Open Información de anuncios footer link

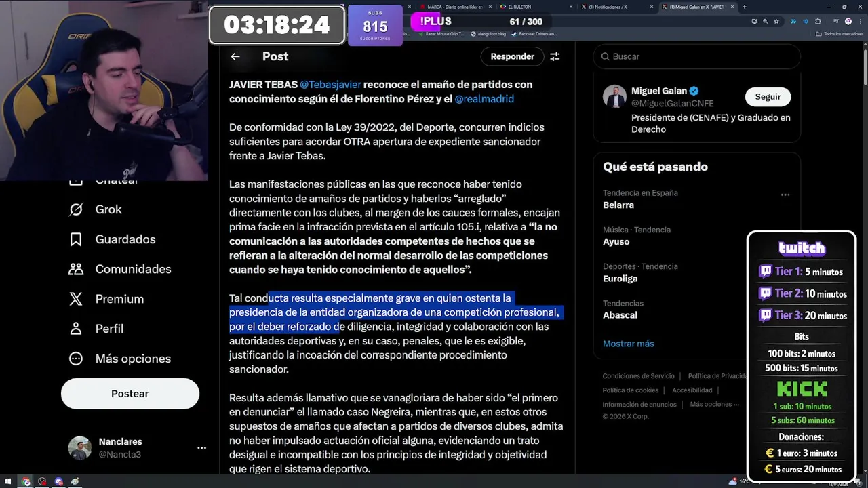(639, 405)
